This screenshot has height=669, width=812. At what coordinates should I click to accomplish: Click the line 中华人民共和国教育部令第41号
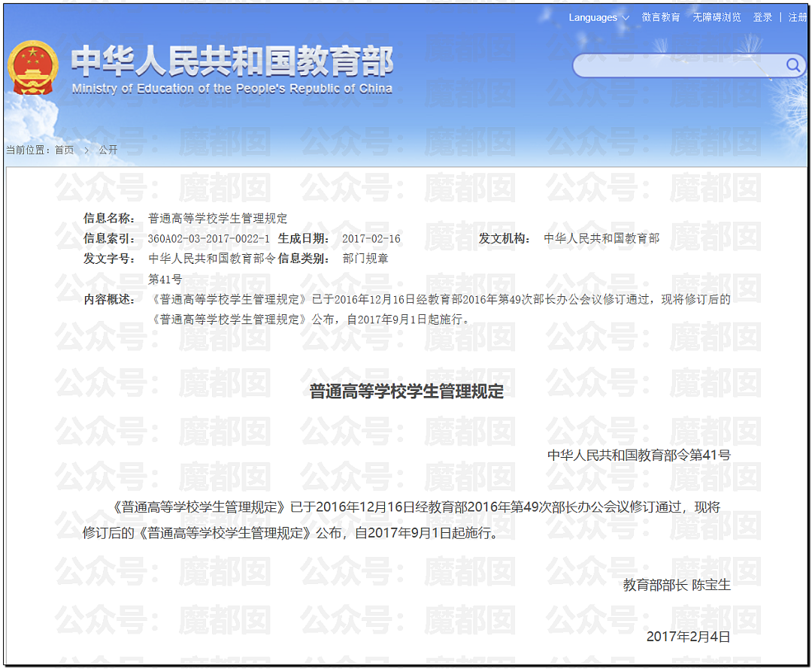pos(639,456)
